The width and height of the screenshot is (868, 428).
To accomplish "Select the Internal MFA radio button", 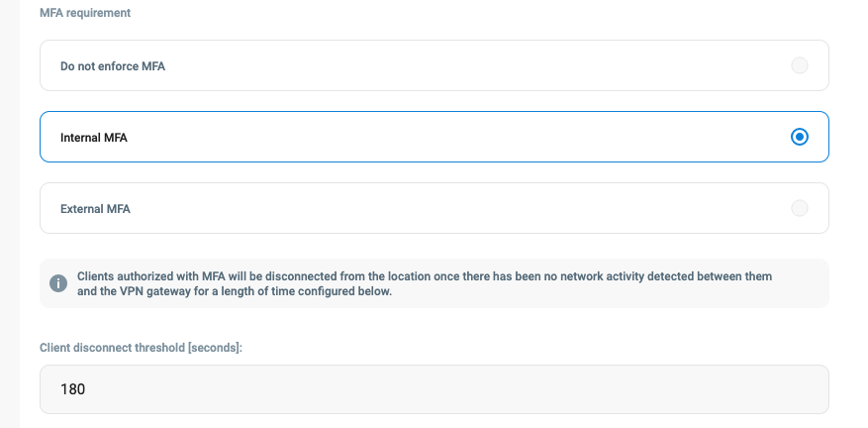I will (x=800, y=137).
